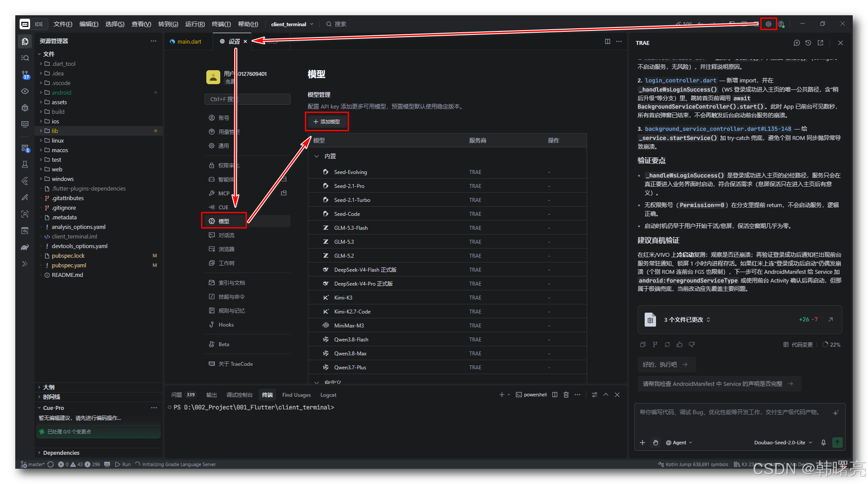Open pubspec.yaml in the file tree
868x484 pixels.
coord(99,265)
